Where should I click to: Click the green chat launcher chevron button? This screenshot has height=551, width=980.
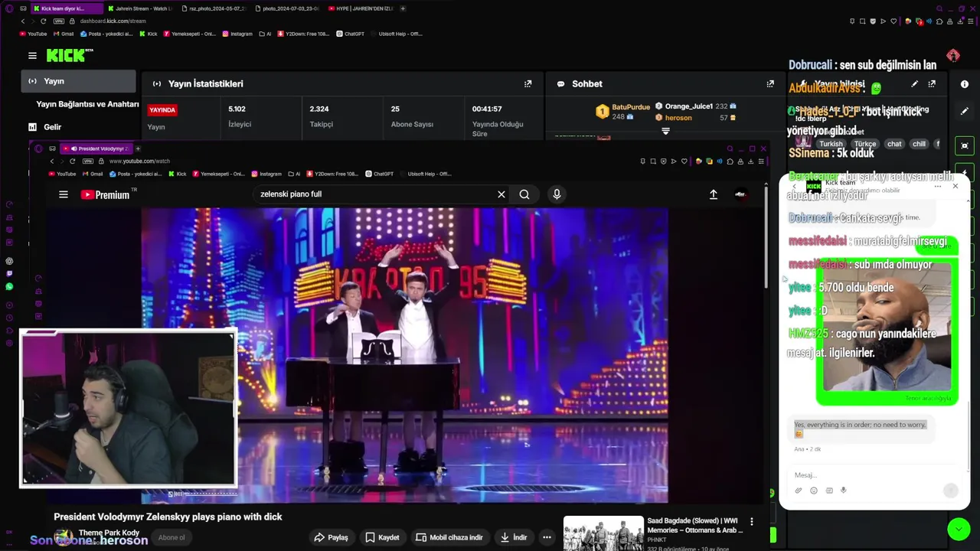959,529
